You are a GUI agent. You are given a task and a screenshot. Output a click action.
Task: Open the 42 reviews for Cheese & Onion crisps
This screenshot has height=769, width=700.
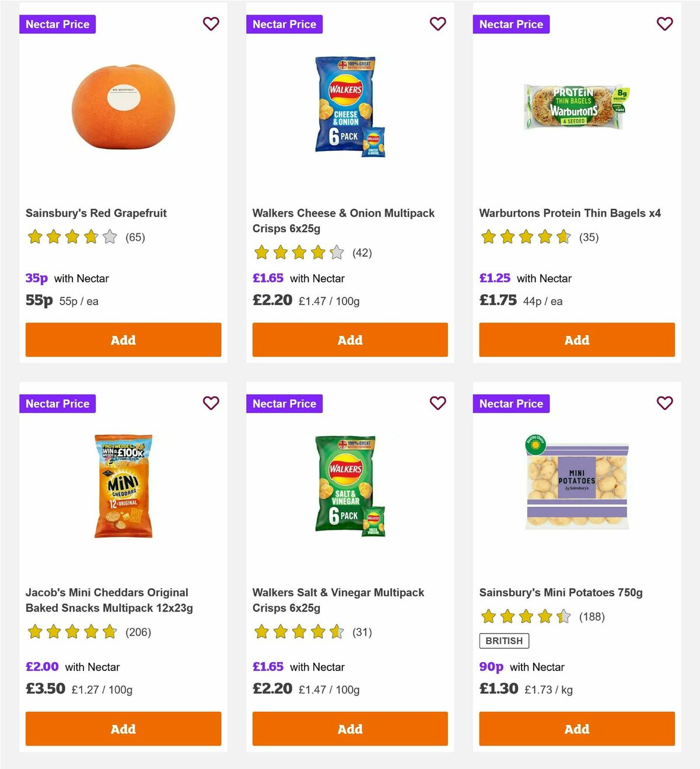click(x=362, y=253)
